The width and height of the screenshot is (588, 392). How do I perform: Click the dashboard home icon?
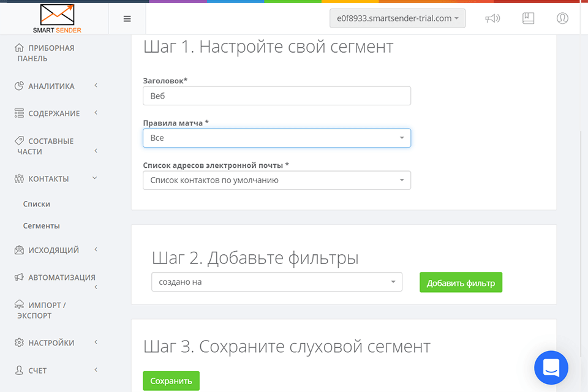(19, 48)
